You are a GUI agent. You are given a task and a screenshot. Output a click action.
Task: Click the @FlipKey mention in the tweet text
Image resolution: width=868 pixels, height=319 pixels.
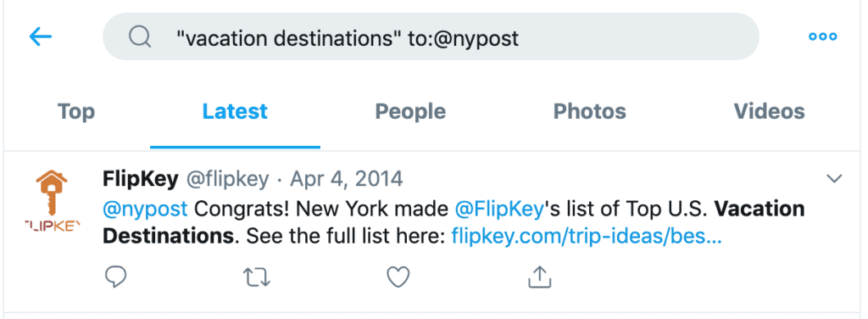click(x=498, y=210)
